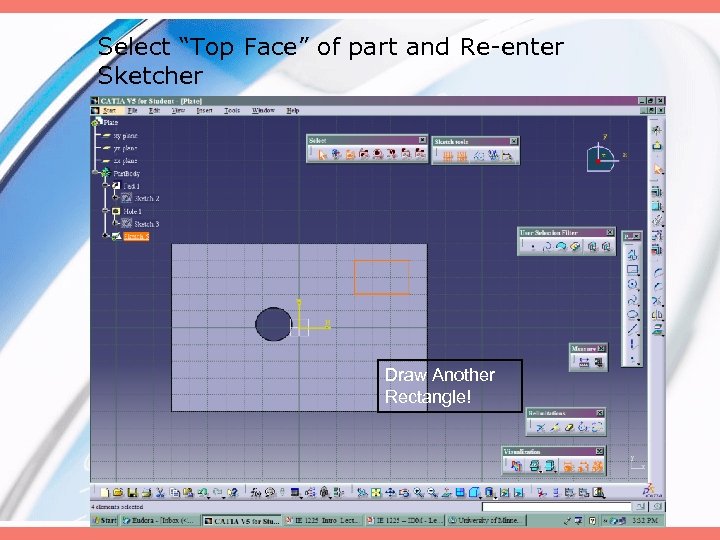Click the Open file folder icon
The image size is (720, 540).
(118, 493)
